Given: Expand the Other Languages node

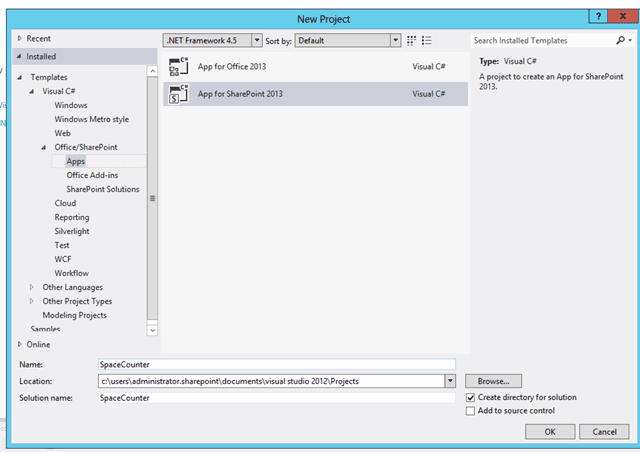Looking at the screenshot, I should pyautogui.click(x=31, y=287).
